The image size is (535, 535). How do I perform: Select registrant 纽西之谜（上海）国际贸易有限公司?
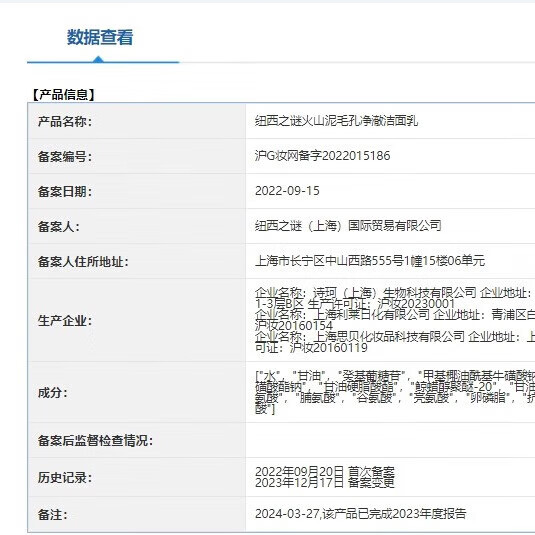(348, 226)
